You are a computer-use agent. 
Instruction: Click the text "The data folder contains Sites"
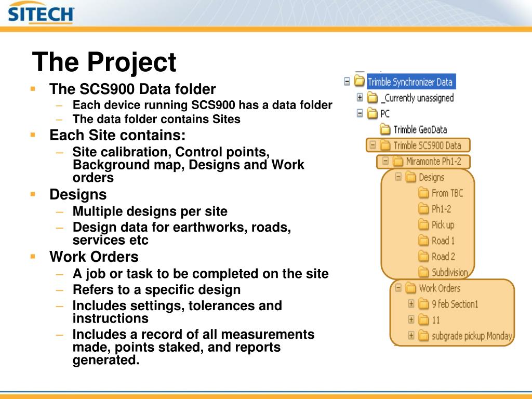(x=156, y=119)
